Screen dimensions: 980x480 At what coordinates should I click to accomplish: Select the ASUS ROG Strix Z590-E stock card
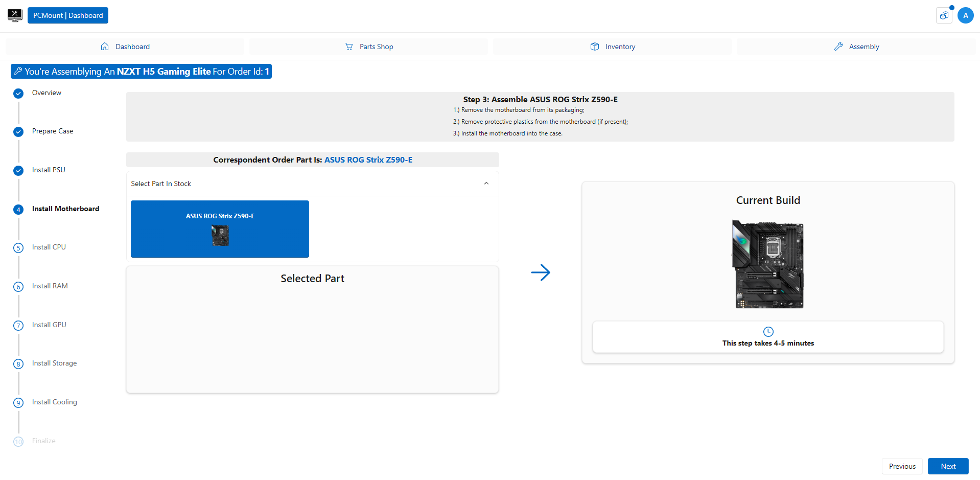(x=220, y=229)
